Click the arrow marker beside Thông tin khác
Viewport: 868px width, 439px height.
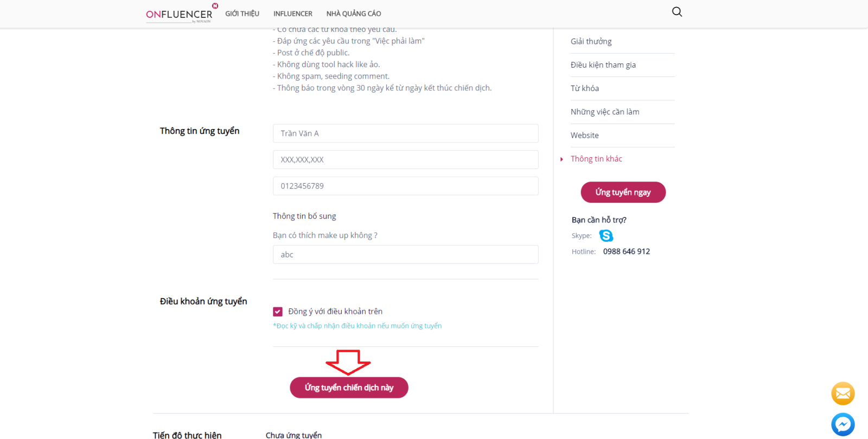562,159
